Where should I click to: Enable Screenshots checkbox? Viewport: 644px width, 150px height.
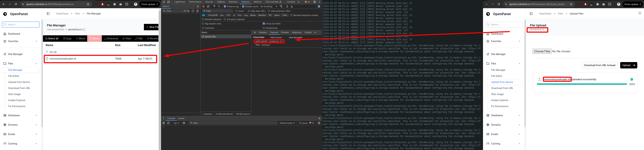[264, 28]
